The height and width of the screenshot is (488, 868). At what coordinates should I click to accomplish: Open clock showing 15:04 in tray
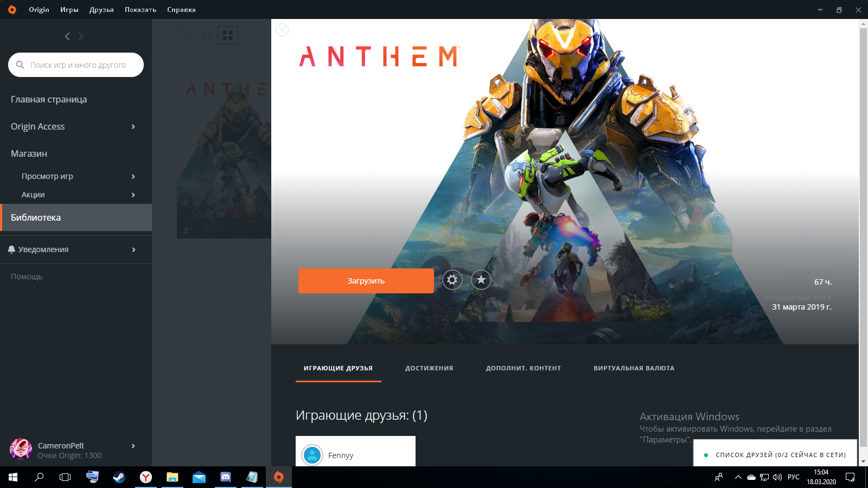pos(821,477)
